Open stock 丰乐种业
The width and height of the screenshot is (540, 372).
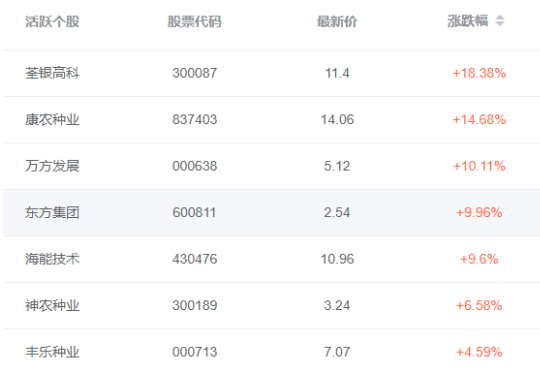click(x=52, y=352)
